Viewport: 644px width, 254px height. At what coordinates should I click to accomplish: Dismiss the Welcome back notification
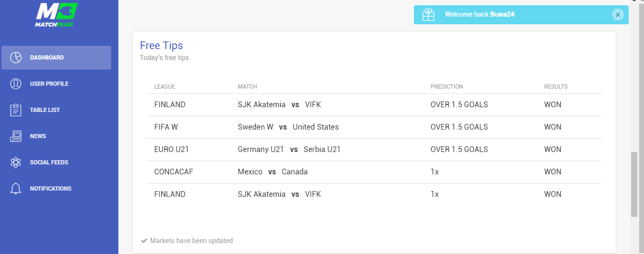point(618,15)
